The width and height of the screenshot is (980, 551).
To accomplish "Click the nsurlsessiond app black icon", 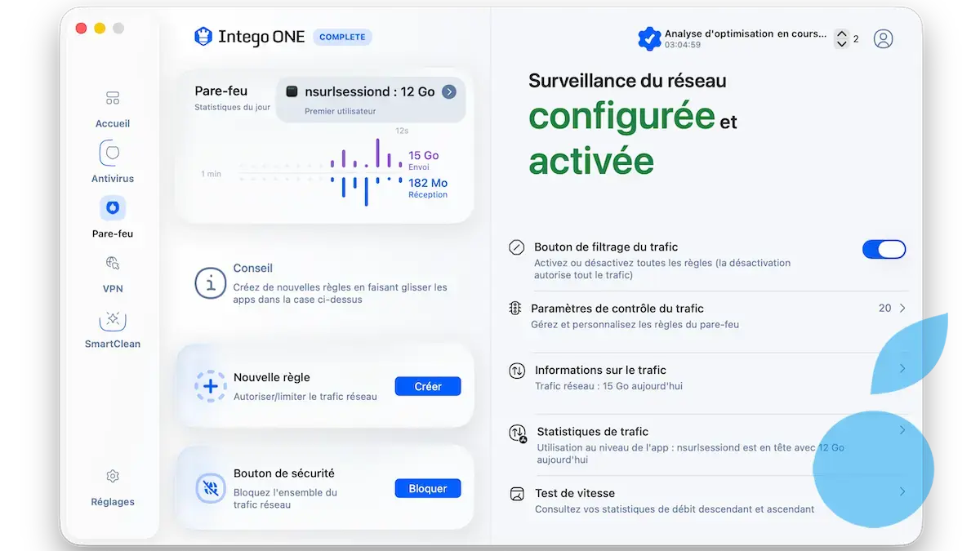I will pyautogui.click(x=292, y=92).
